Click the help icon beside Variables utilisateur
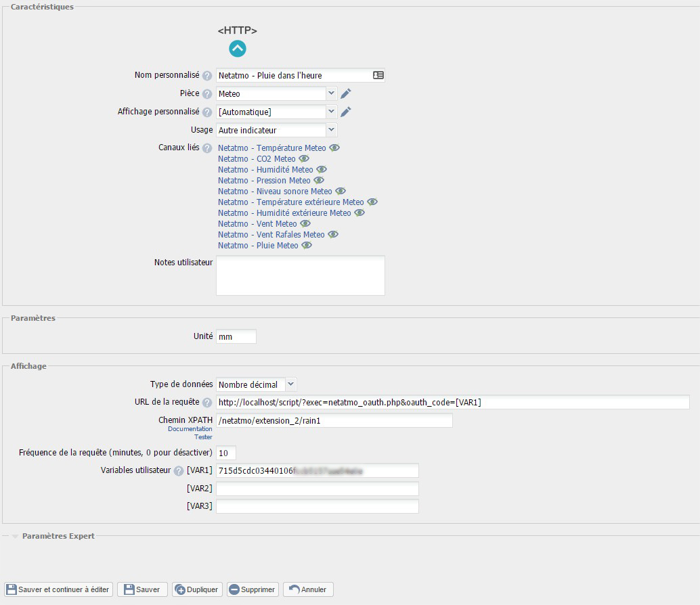The image size is (700, 605). point(179,471)
